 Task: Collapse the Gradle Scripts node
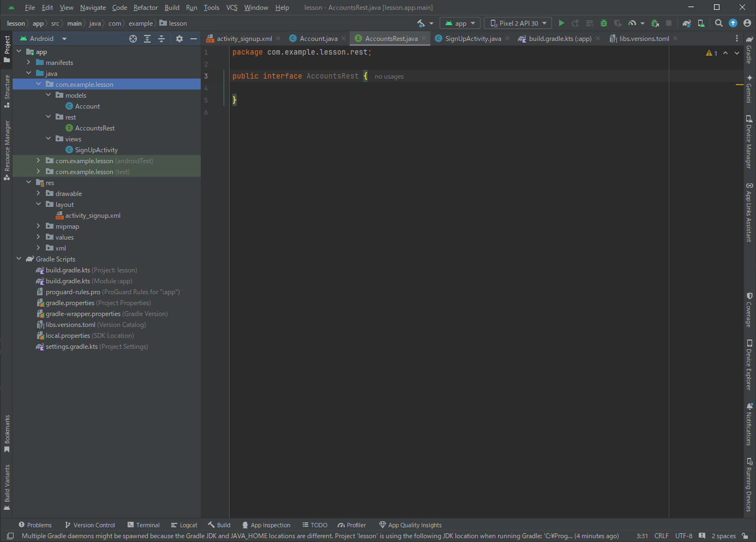(x=19, y=259)
